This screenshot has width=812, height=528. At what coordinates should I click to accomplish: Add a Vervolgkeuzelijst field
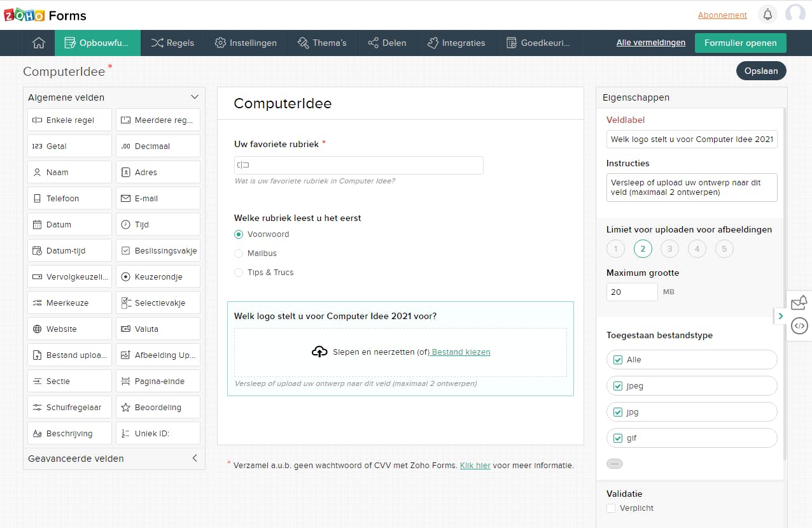click(70, 276)
